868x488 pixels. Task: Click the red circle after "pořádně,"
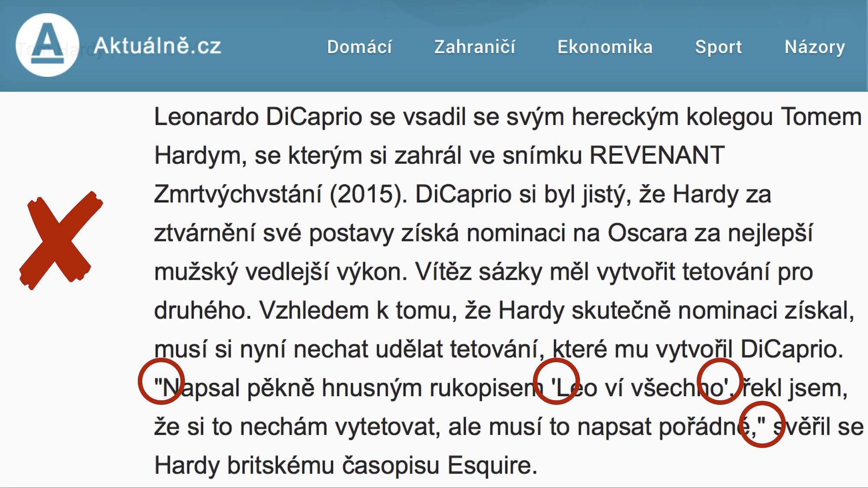[762, 424]
